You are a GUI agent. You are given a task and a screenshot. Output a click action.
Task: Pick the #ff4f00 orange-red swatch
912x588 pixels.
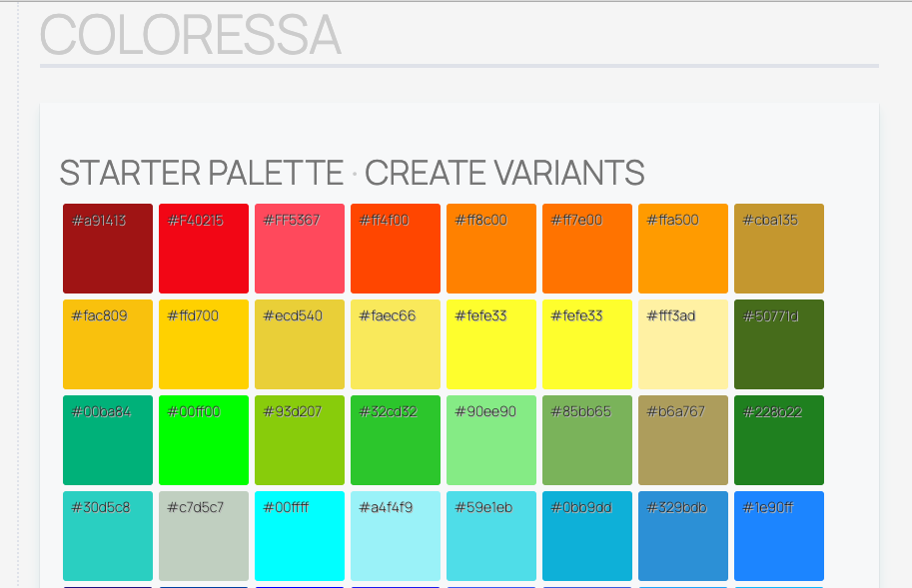point(395,249)
